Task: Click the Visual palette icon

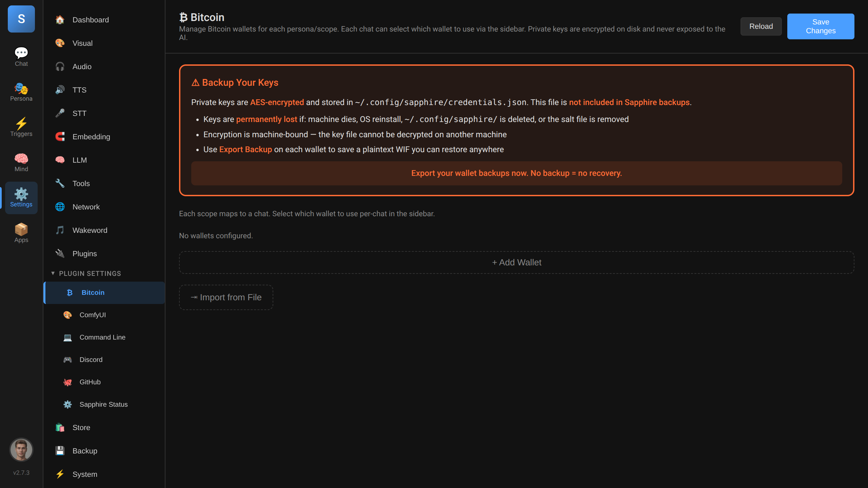Action: [x=60, y=43]
